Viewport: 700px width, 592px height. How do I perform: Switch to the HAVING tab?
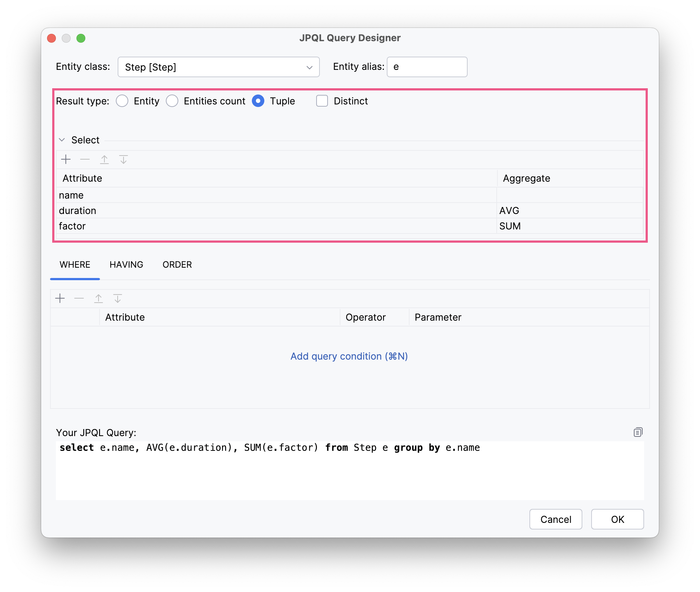(126, 264)
